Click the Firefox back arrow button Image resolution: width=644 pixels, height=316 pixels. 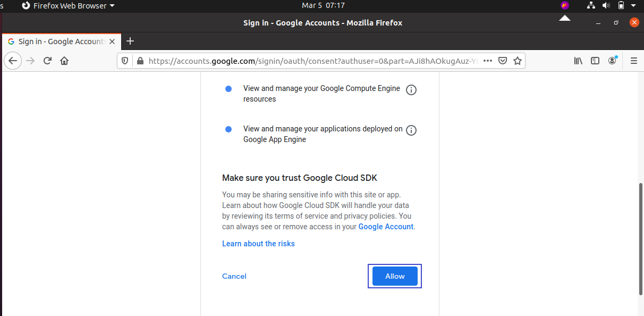(x=13, y=61)
